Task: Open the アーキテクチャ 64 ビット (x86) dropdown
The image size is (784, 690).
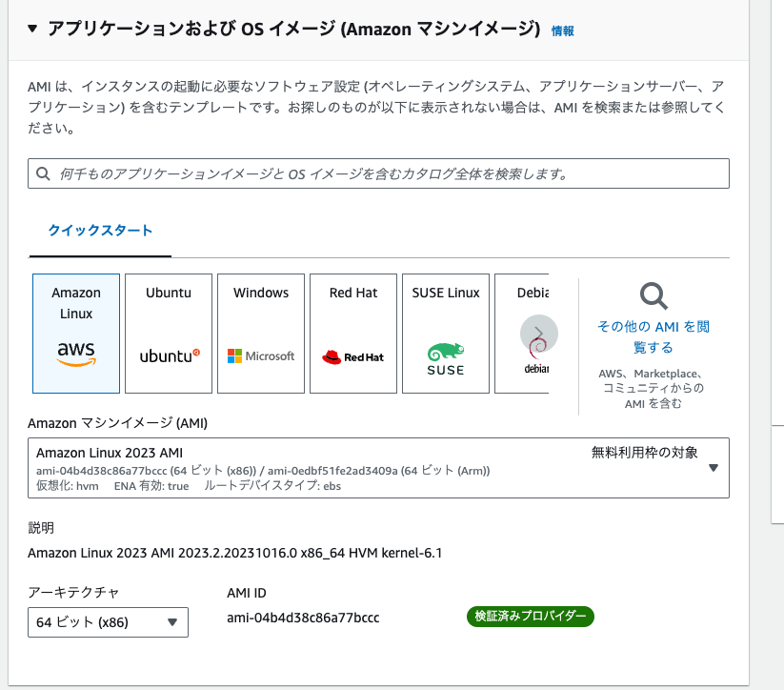Action: click(x=108, y=622)
